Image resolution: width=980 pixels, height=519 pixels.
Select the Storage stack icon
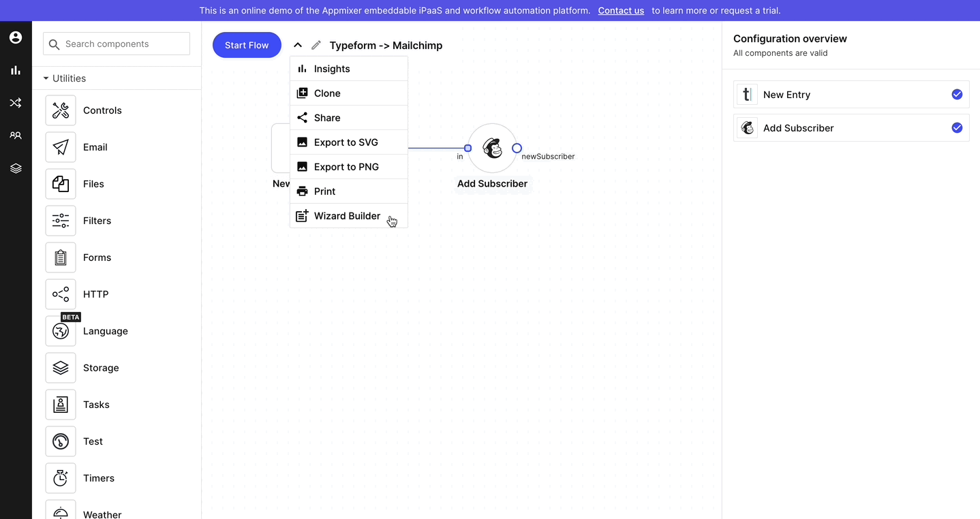pos(61,368)
